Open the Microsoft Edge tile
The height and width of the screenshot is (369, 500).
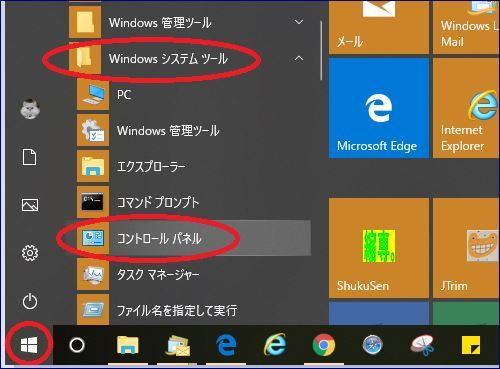[x=379, y=108]
